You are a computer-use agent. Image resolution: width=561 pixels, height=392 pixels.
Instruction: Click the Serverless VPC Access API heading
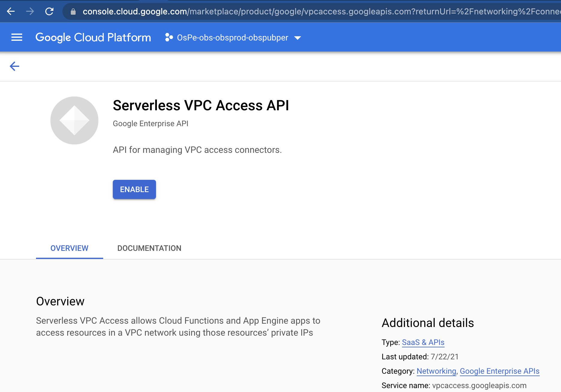[x=201, y=105]
